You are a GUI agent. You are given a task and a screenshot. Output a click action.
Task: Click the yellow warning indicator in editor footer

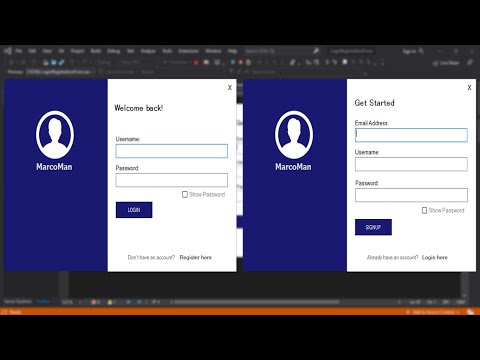pyautogui.click(x=112, y=302)
